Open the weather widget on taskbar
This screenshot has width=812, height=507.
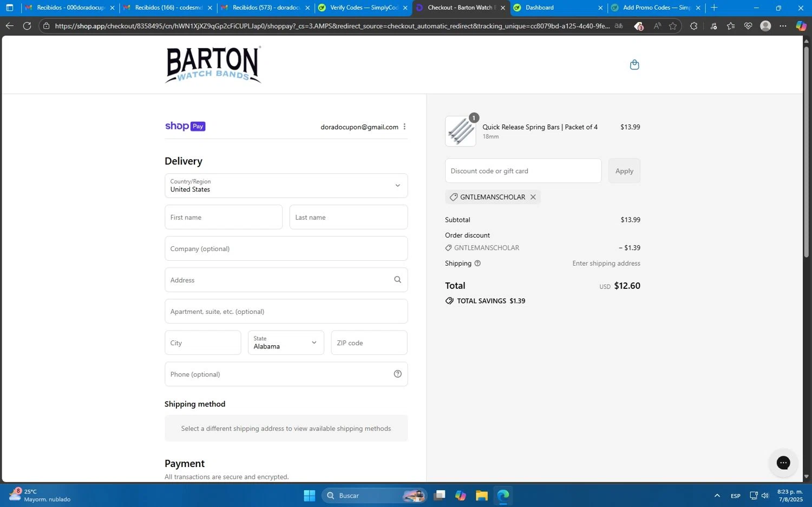click(40, 496)
